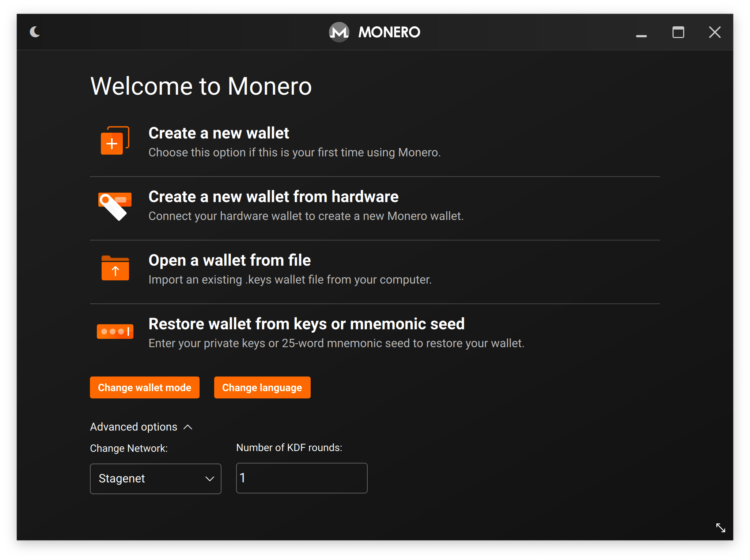Choose Restore wallet from keys or mnemonic seed

(x=375, y=334)
